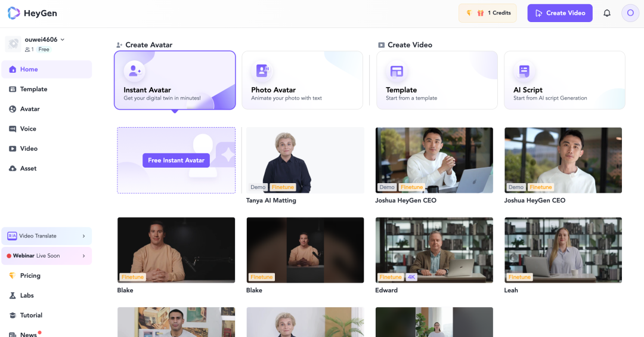Viewport: 644px width, 337px height.
Task: Click the workspace avatar image for ouwei4606
Action: pos(13,44)
